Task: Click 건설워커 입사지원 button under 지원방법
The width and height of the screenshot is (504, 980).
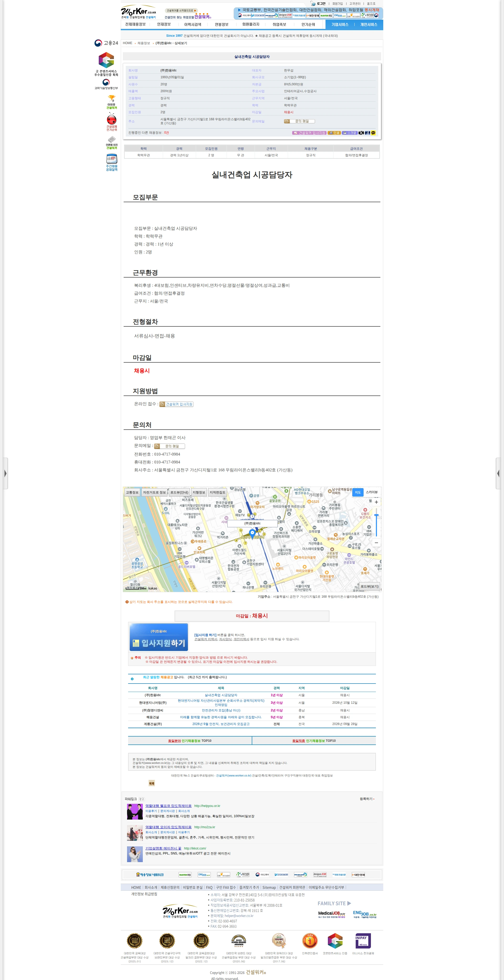Action: point(176,404)
